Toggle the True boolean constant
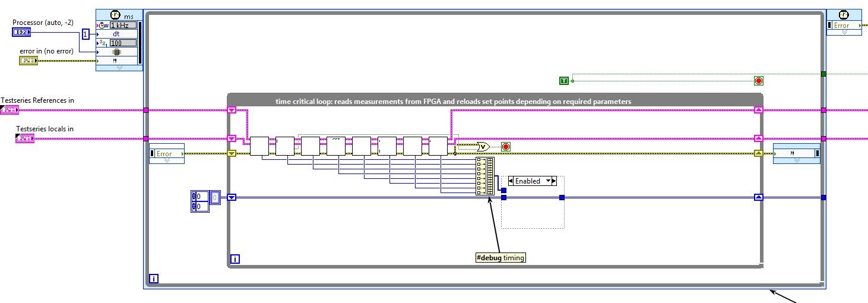 coord(564,80)
